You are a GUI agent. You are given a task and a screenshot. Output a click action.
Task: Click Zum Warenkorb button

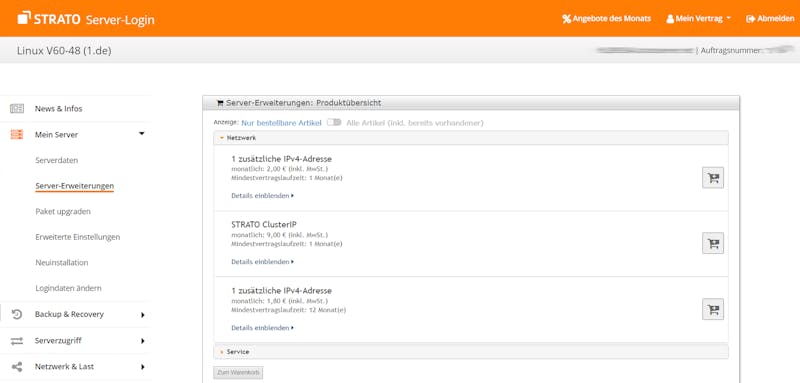238,373
